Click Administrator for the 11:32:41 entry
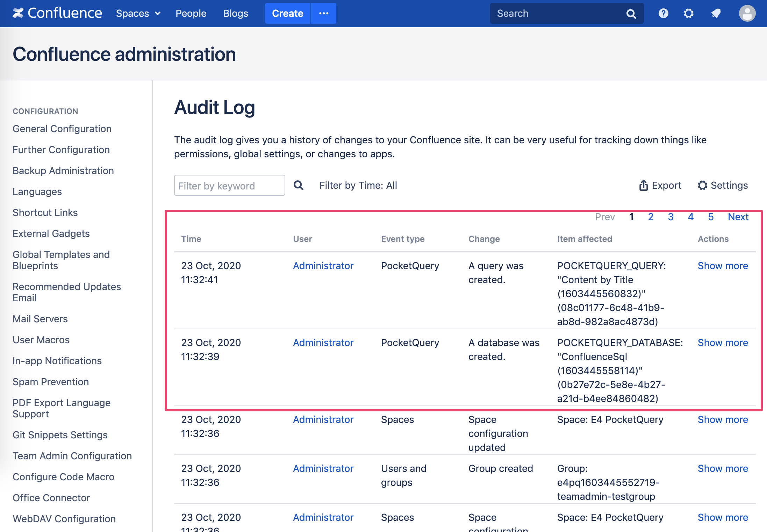The width and height of the screenshot is (767, 532). pyautogui.click(x=323, y=266)
